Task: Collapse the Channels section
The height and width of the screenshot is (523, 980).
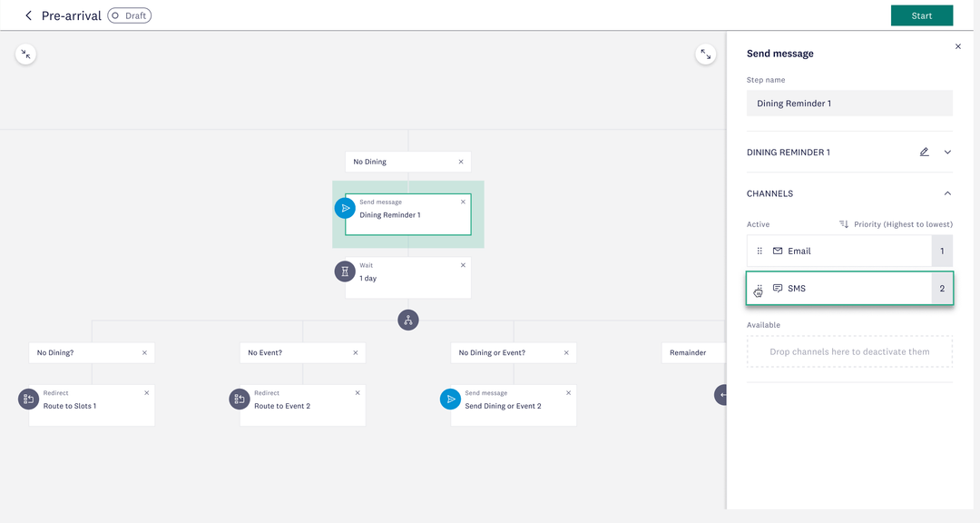Action: pyautogui.click(x=947, y=193)
